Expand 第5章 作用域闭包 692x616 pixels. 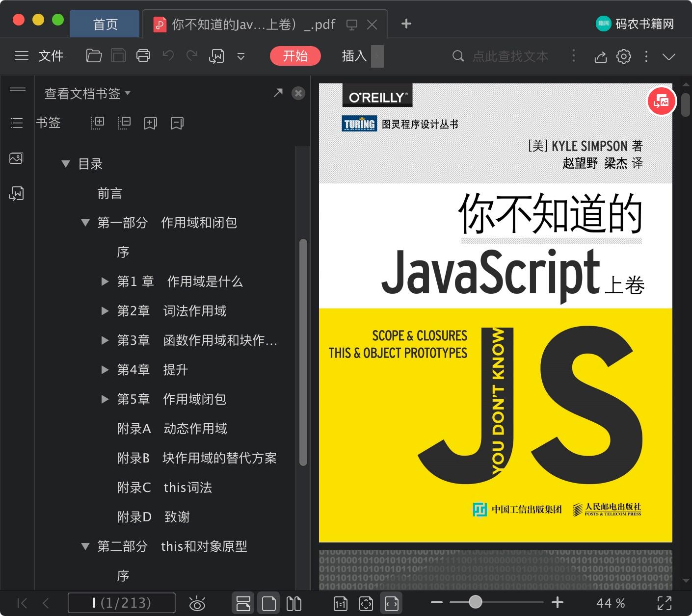pyautogui.click(x=105, y=399)
